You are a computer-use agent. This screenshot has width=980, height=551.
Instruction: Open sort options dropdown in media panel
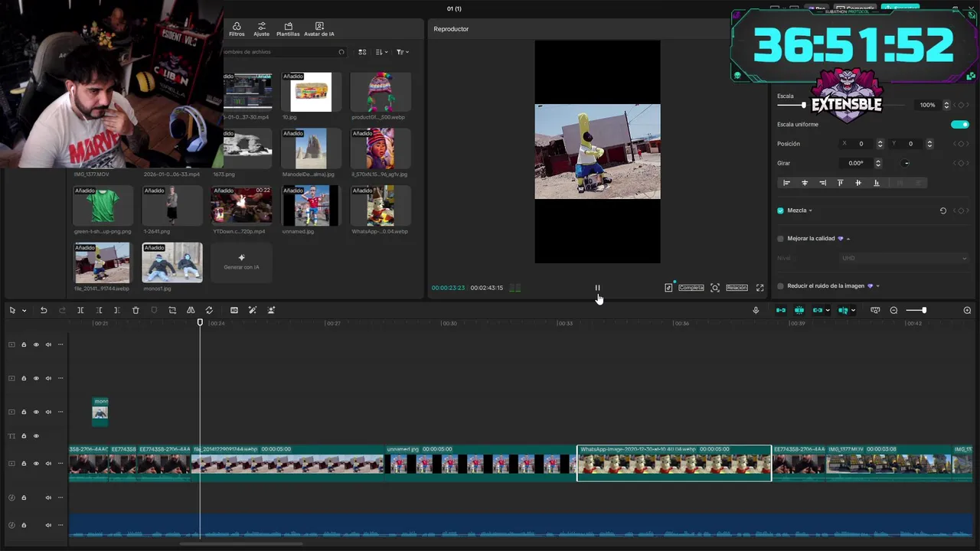click(x=382, y=52)
